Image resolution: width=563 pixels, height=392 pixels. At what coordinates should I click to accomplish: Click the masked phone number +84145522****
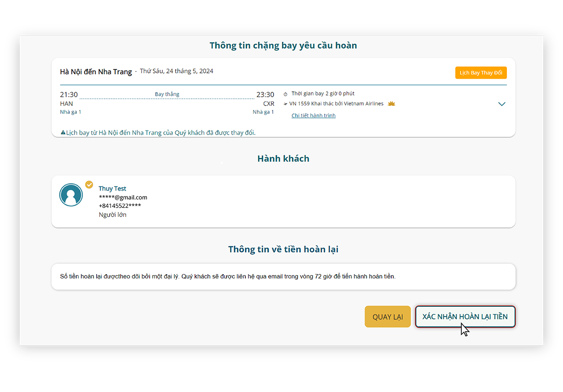[120, 206]
